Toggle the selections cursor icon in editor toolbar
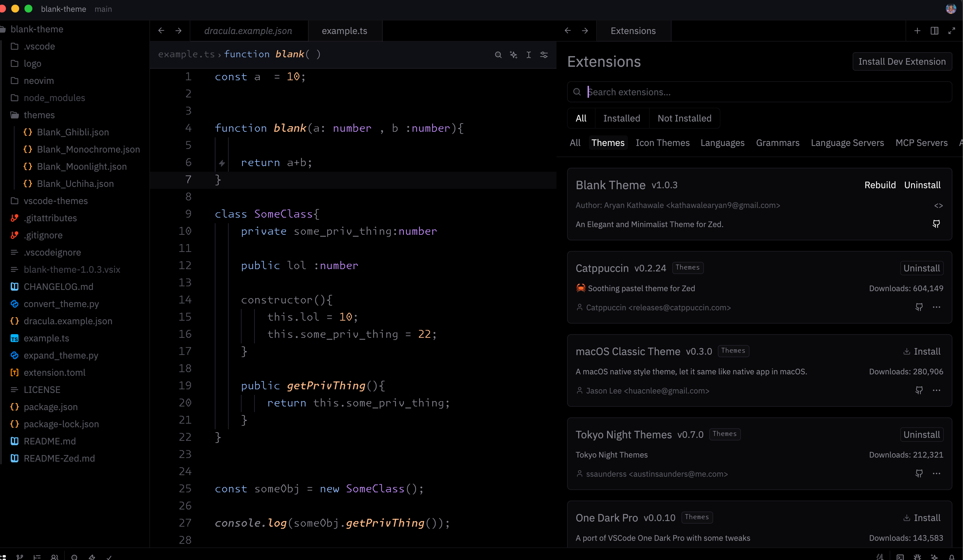Screen dimensions: 963x560 point(528,54)
